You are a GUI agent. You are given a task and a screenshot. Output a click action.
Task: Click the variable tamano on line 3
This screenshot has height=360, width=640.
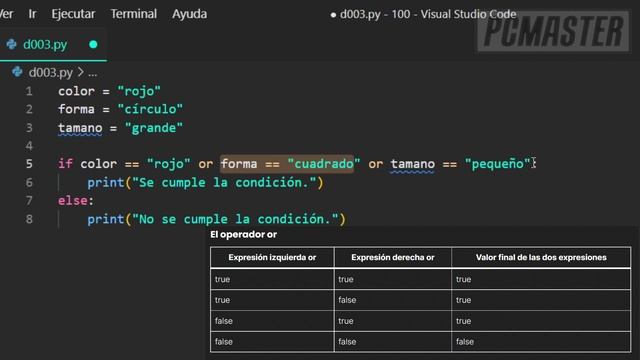[x=80, y=128]
